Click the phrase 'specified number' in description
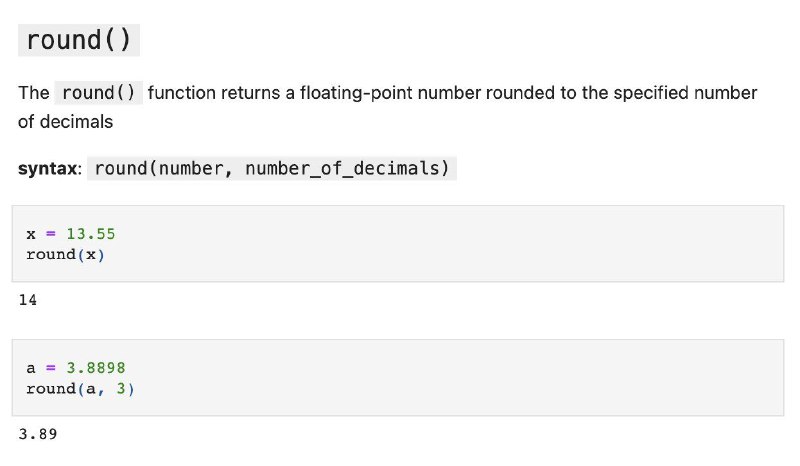 [x=685, y=93]
